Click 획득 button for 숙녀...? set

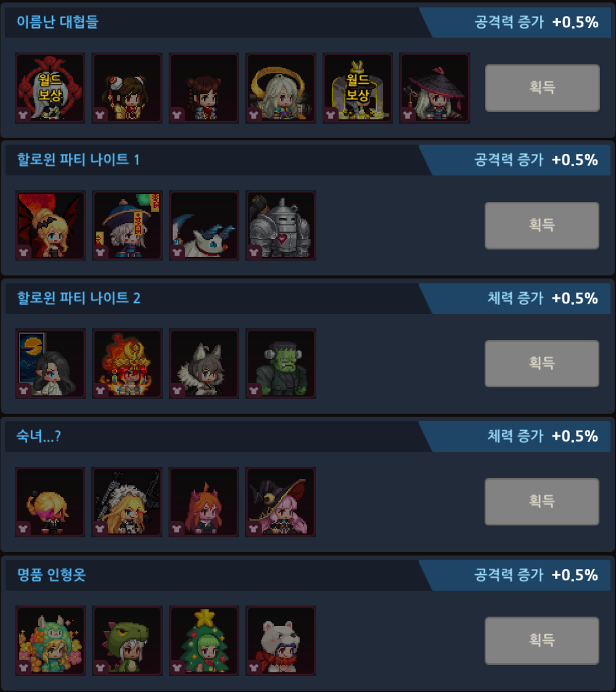pos(542,502)
